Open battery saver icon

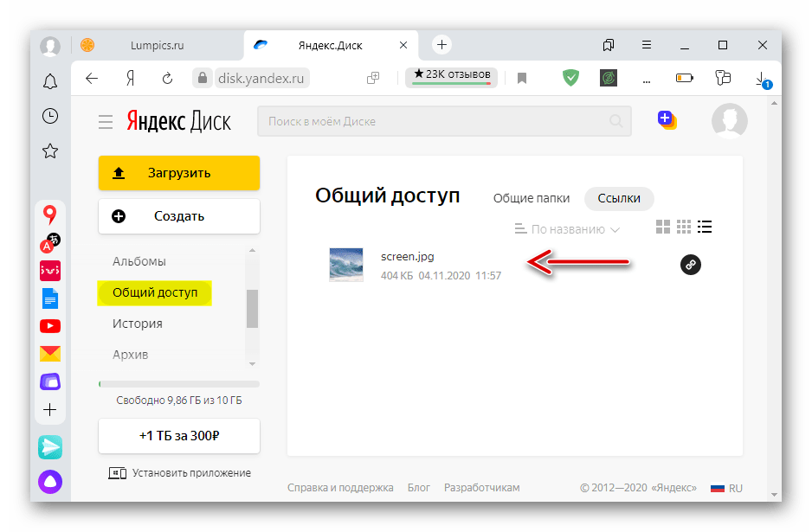pos(684,78)
